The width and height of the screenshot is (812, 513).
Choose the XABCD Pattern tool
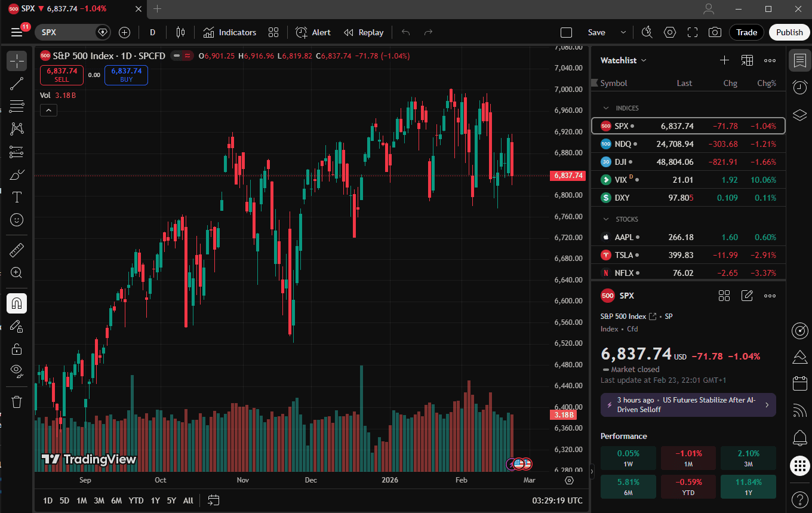click(17, 128)
